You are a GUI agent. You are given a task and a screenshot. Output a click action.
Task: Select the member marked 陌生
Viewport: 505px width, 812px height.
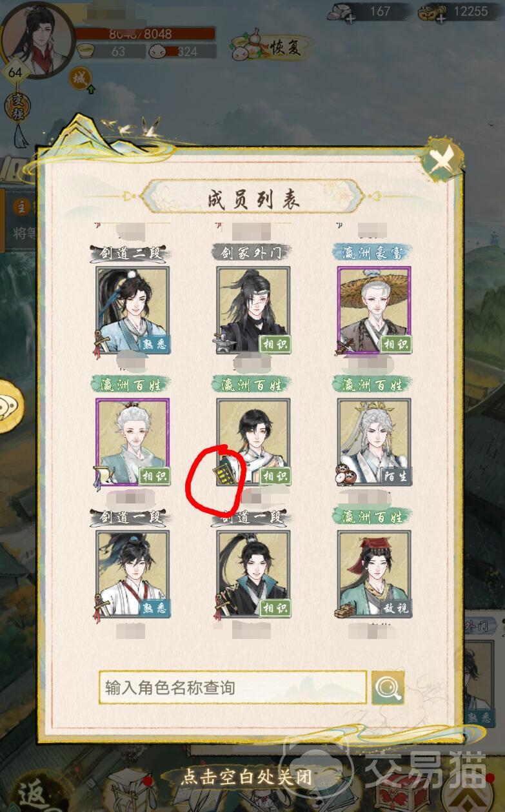[374, 442]
